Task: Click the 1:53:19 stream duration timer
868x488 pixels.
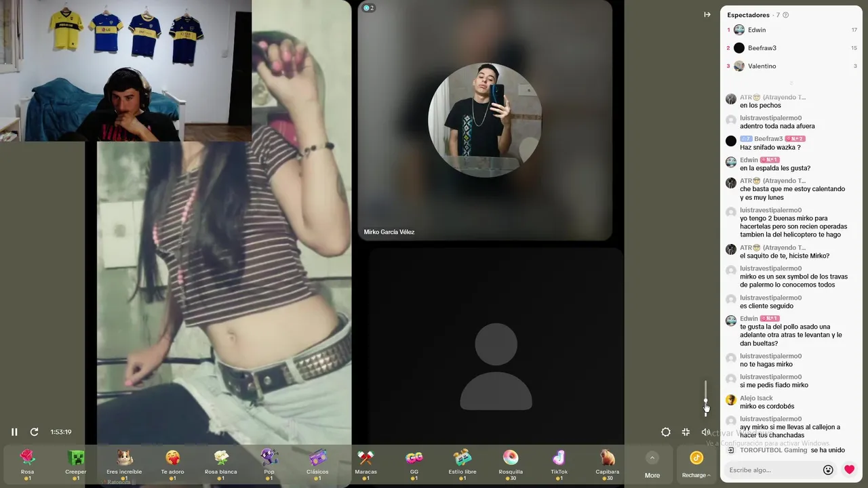Action: click(61, 432)
